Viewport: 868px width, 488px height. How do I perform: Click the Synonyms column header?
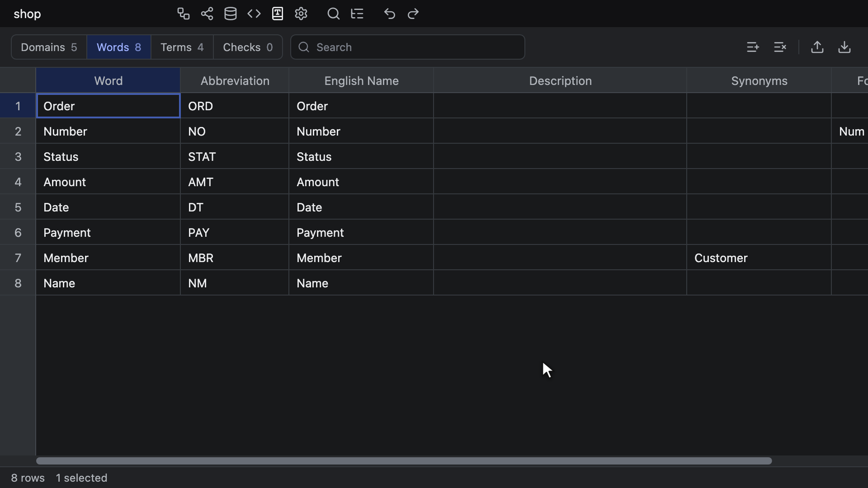(759, 80)
